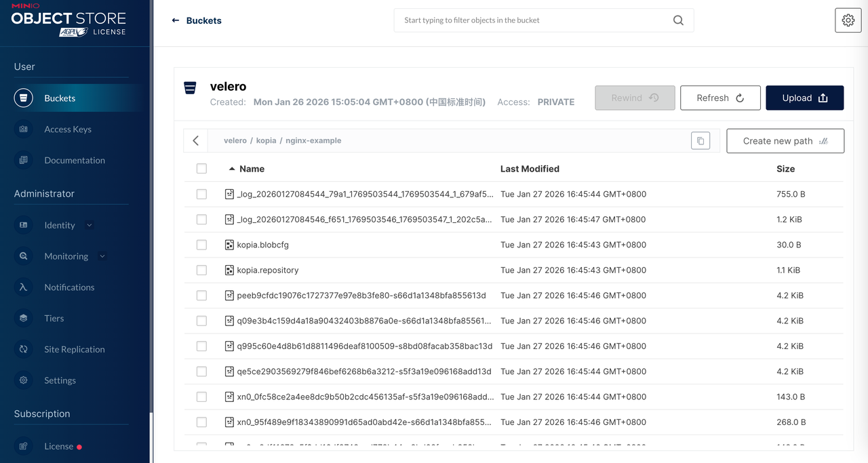
Task: Open the bucket settings gear icon
Action: [x=848, y=20]
